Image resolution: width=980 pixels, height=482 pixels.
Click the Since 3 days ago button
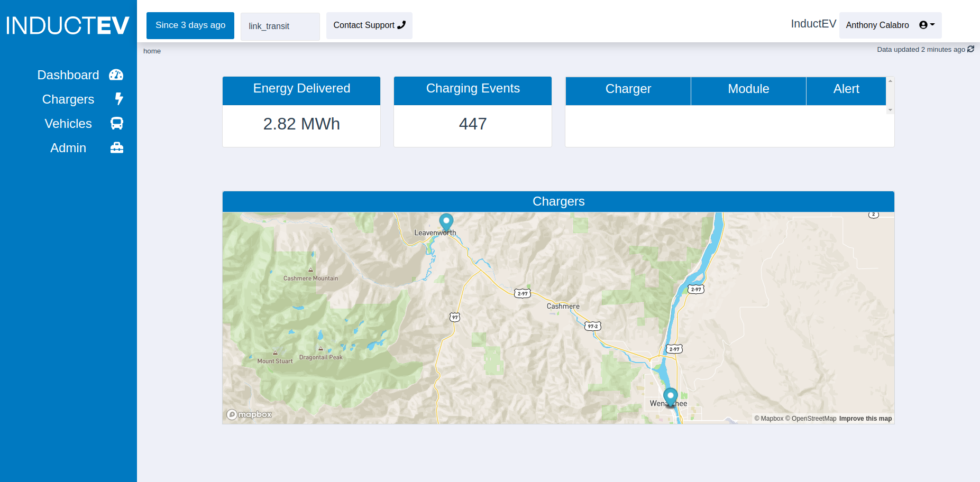(x=190, y=25)
